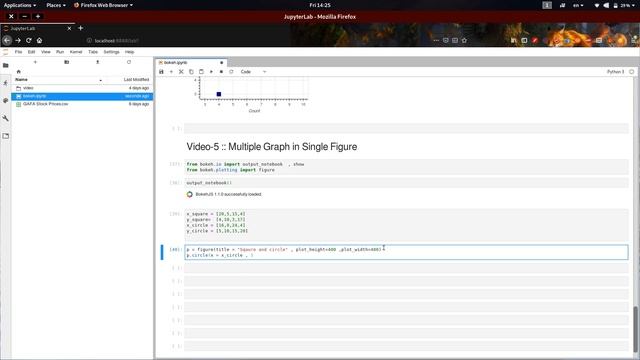Reload the page in Firefox
This screenshot has width=640, height=360.
point(29,40)
